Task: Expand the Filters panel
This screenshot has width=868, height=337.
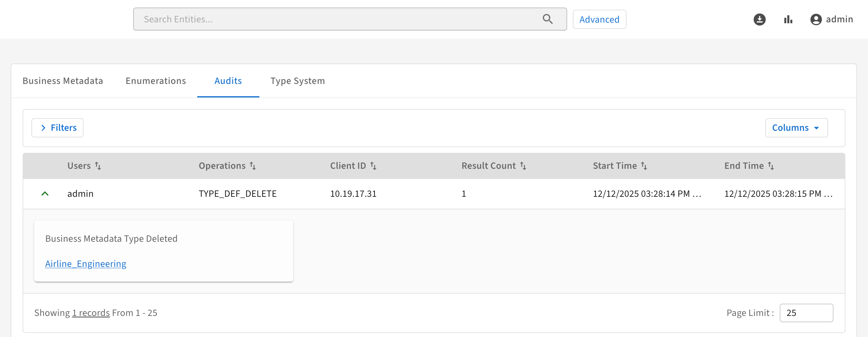Action: 57,128
